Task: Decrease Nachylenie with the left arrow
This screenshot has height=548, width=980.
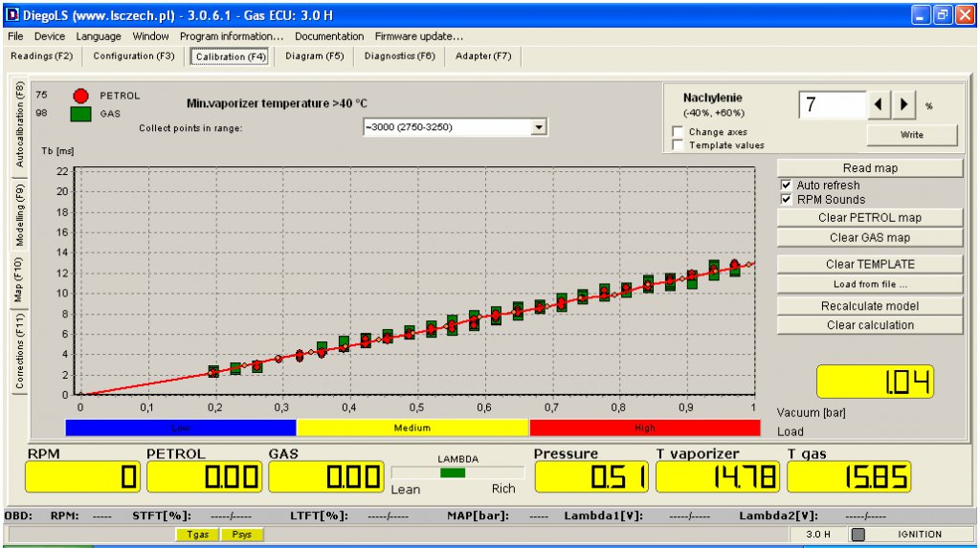Action: pyautogui.click(x=879, y=104)
